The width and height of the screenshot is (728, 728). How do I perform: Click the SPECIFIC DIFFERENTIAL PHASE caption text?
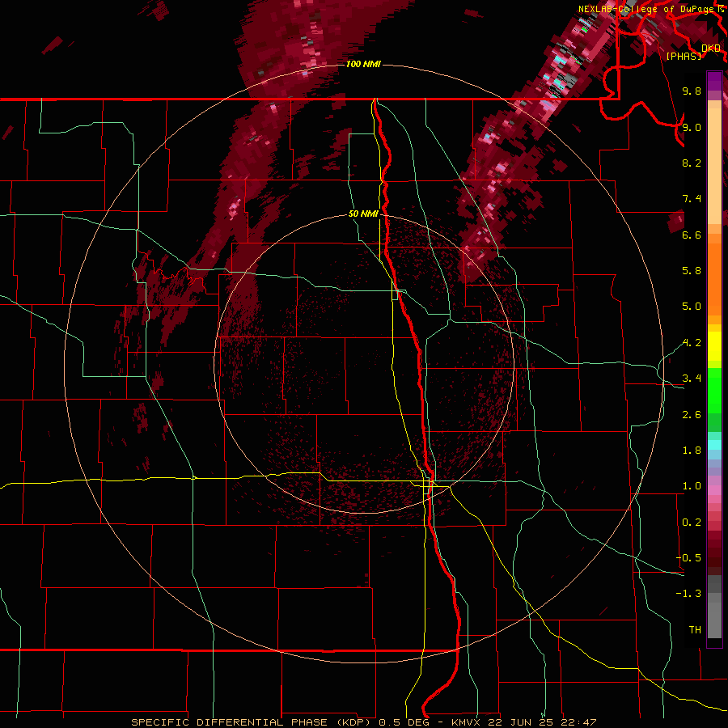(x=231, y=722)
